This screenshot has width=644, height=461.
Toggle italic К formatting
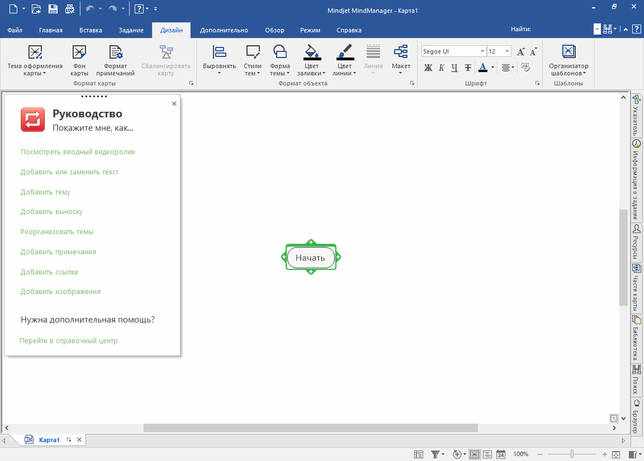442,67
